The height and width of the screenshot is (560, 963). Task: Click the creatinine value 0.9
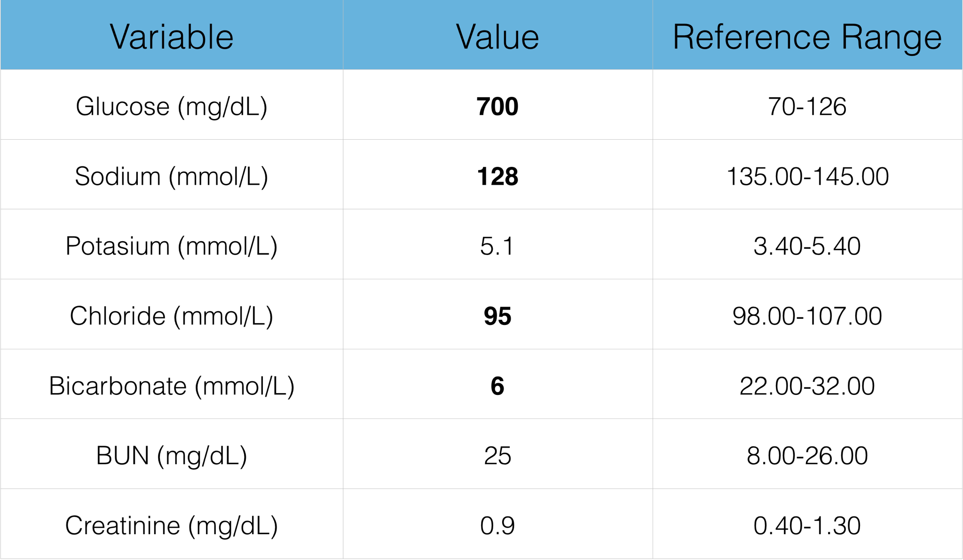coord(497,526)
